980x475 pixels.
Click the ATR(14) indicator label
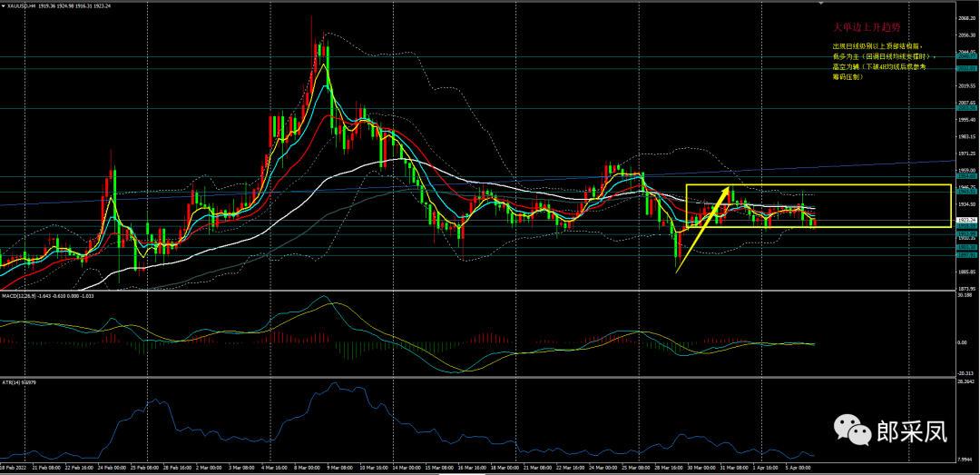click(13, 383)
